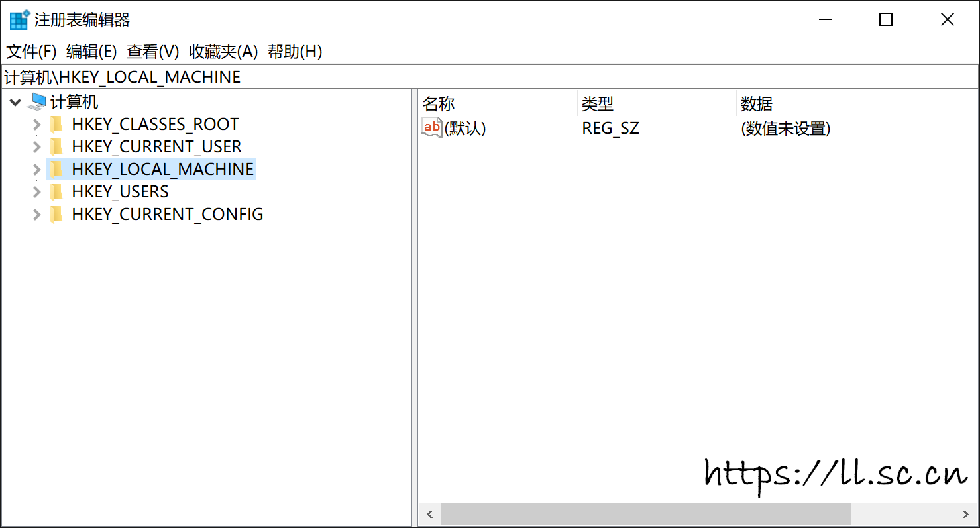Screen dimensions: 980x528
Task: Click the 名称 column header
Action: pyautogui.click(x=439, y=104)
